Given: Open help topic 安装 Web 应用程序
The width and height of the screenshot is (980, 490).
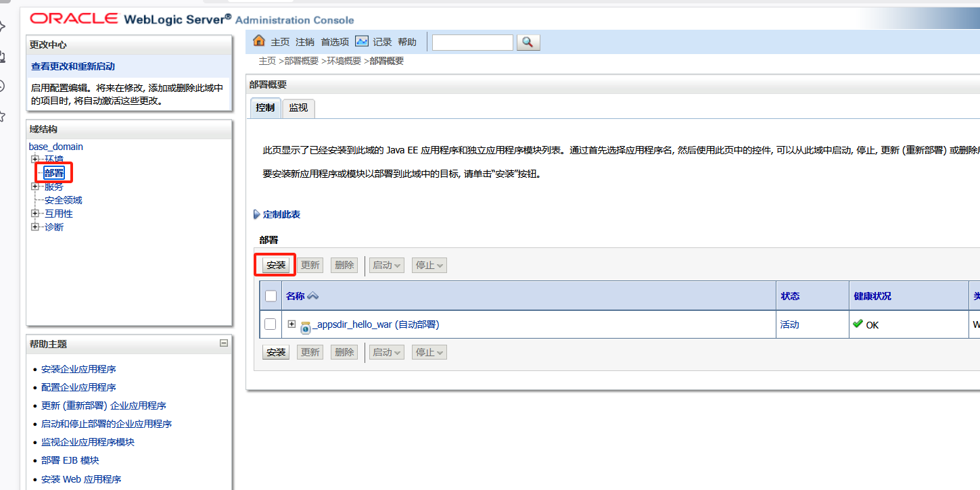Looking at the screenshot, I should (81, 479).
